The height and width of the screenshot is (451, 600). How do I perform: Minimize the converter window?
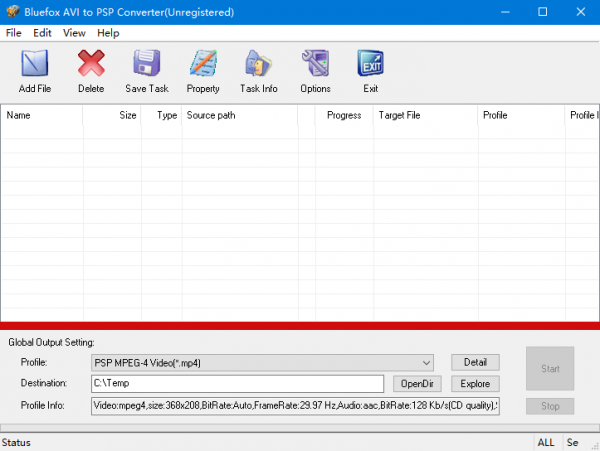tap(505, 12)
